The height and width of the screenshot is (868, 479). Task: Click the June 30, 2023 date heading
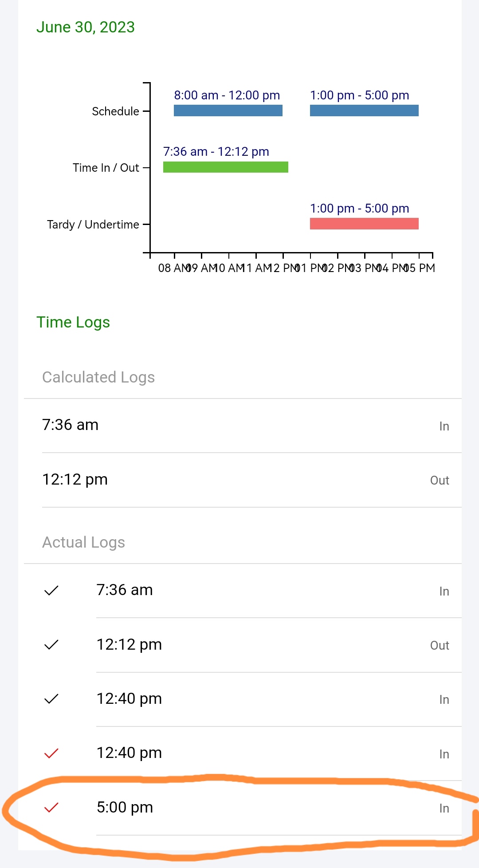86,28
